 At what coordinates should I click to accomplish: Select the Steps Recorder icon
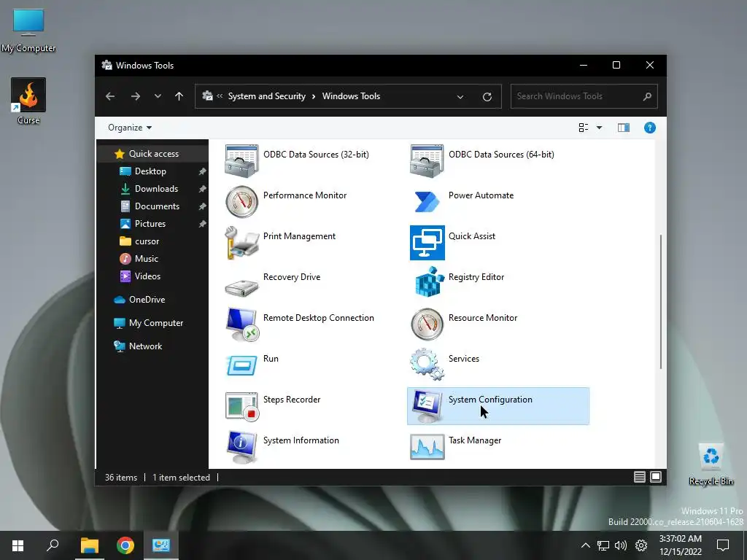(242, 407)
